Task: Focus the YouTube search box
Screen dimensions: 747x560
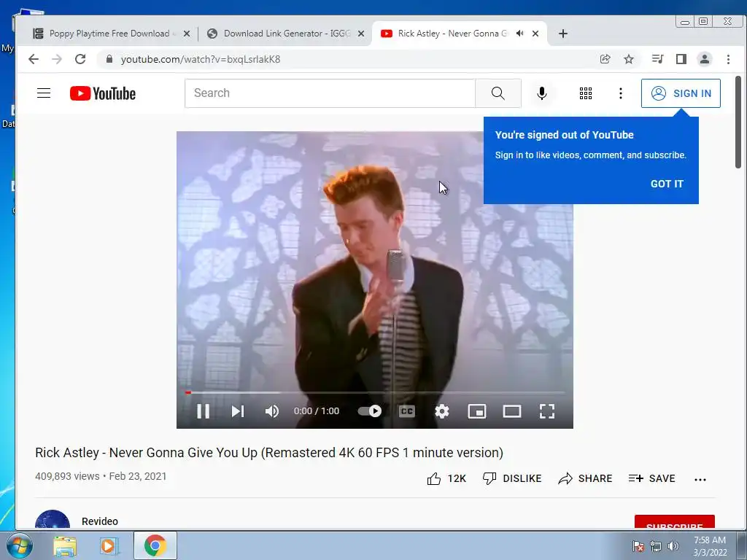Action: pyautogui.click(x=330, y=93)
